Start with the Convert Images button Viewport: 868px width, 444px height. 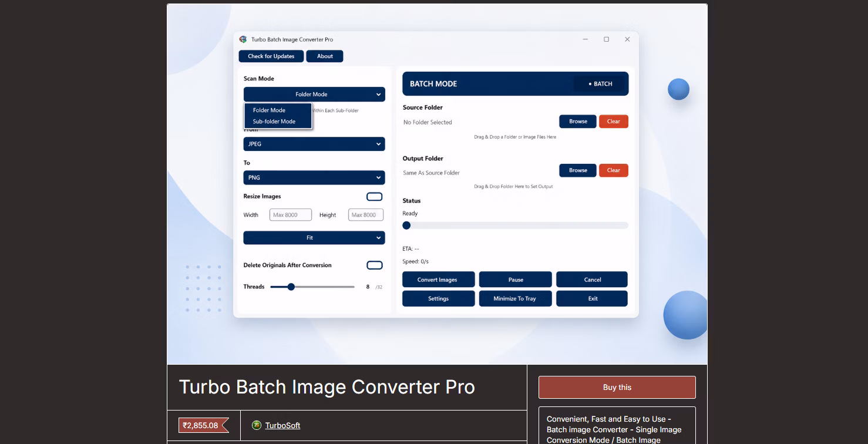tap(438, 280)
